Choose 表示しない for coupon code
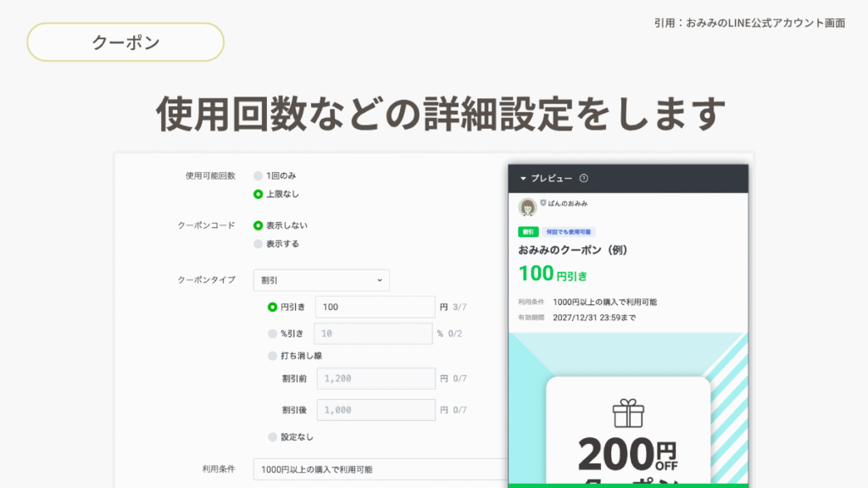Viewport: 868px width, 488px height. [259, 225]
